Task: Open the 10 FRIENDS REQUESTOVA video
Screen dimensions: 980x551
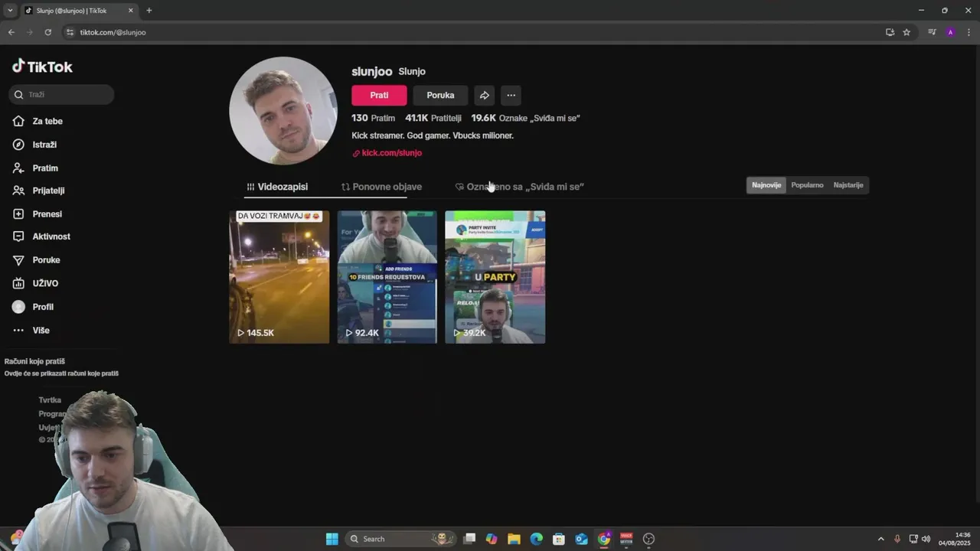Action: 387,277
